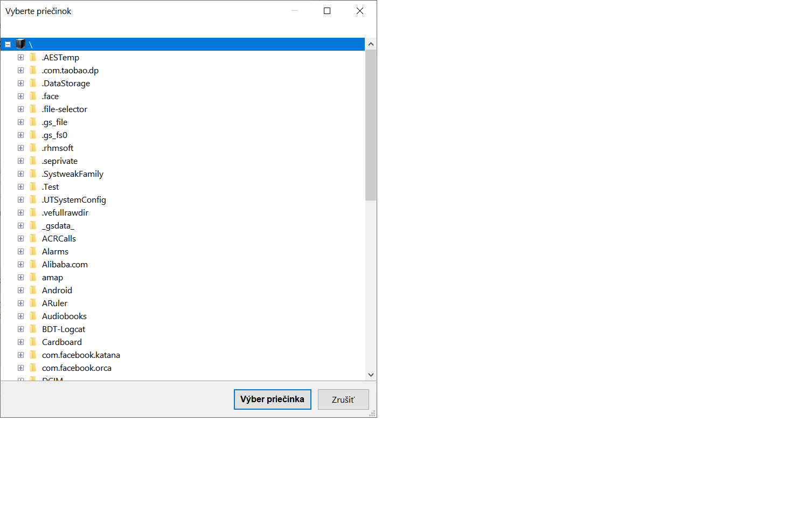The width and height of the screenshot is (812, 517).
Task: Expand the com.facebook.katana folder
Action: tap(20, 355)
